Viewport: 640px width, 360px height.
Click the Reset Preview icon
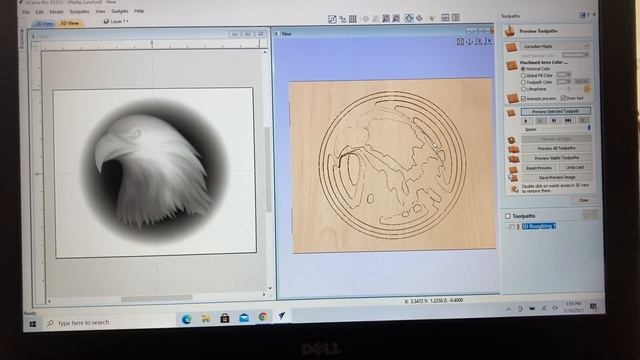513,169
